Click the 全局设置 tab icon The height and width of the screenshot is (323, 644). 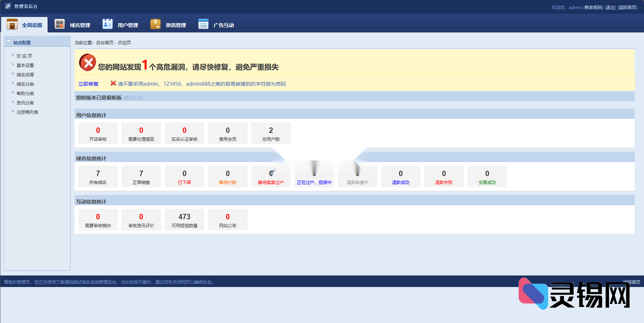12,24
